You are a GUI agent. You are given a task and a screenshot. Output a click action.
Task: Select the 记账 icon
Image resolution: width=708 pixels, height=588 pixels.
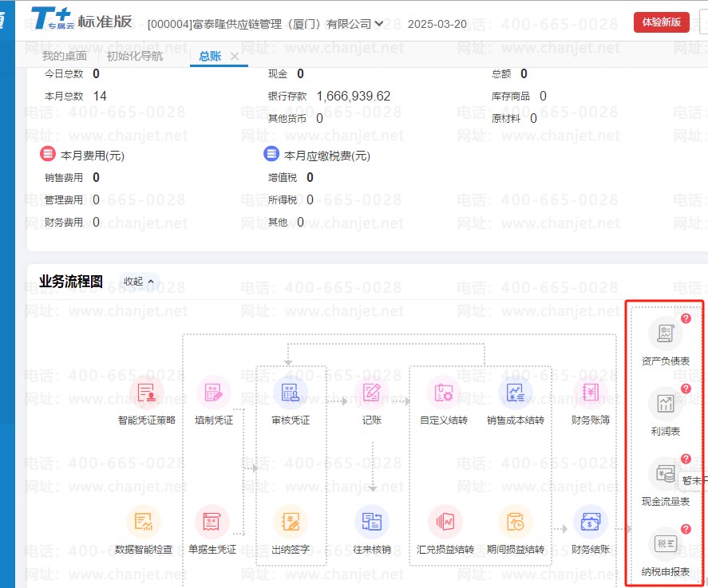[x=372, y=393]
